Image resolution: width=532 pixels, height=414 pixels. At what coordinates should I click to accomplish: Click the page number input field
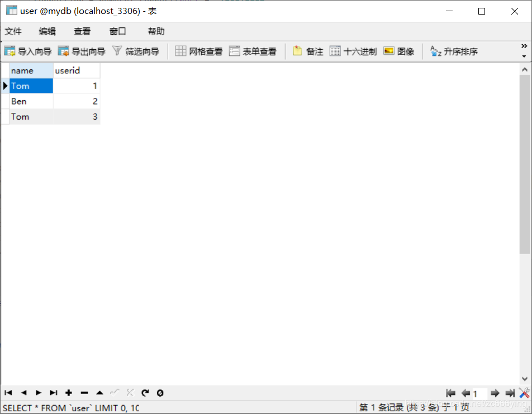479,393
